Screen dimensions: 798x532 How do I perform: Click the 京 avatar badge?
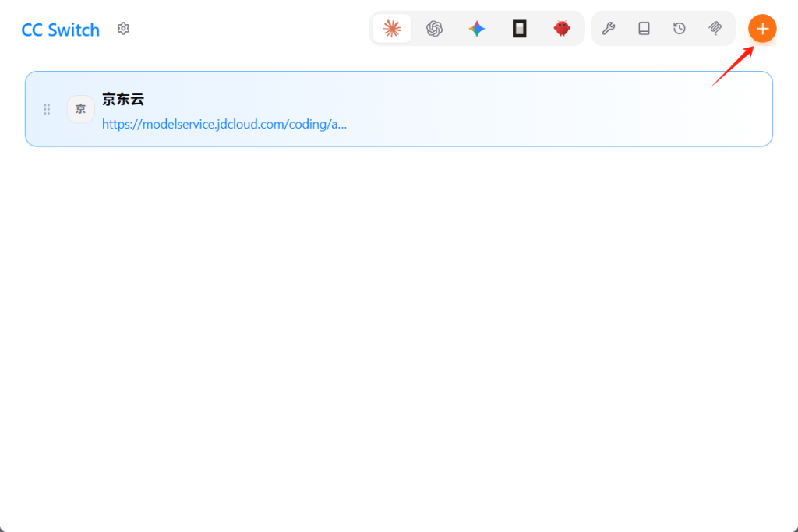80,109
